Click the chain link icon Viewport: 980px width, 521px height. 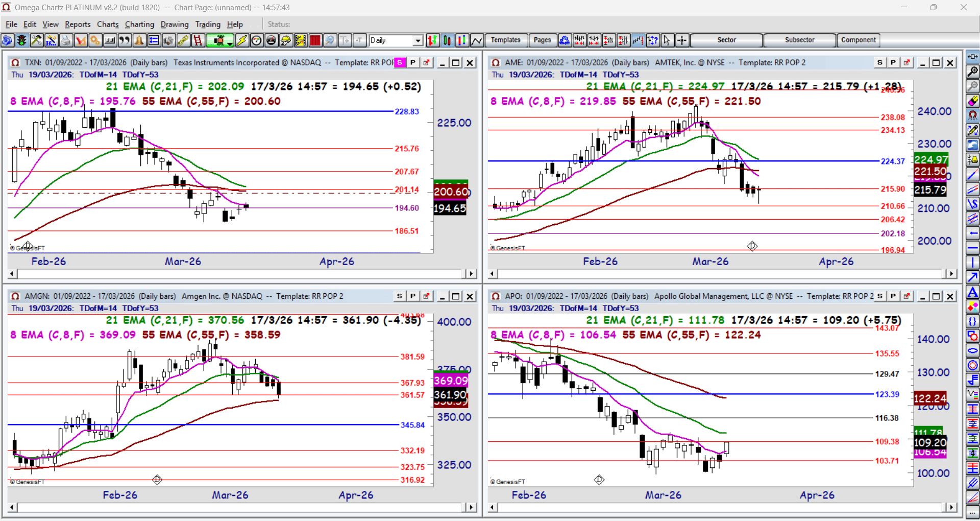pos(183,40)
